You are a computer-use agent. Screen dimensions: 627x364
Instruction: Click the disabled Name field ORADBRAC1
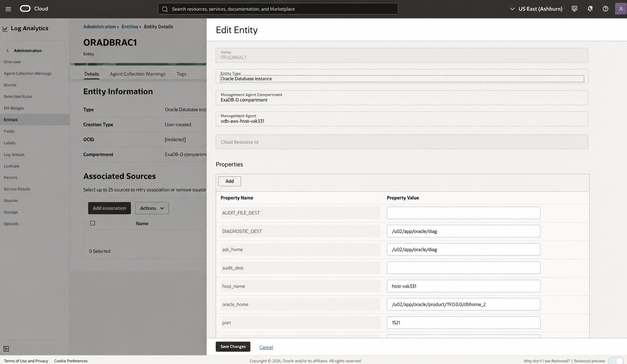click(x=402, y=55)
